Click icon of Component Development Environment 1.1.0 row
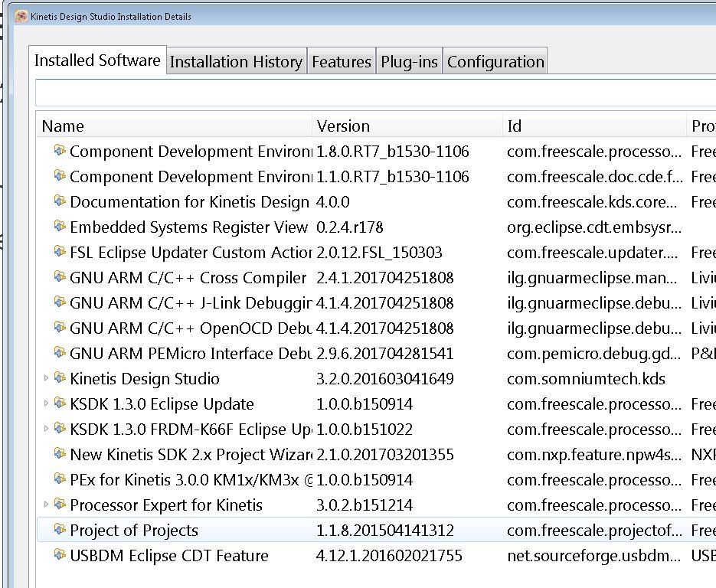The image size is (716, 588). 60,175
